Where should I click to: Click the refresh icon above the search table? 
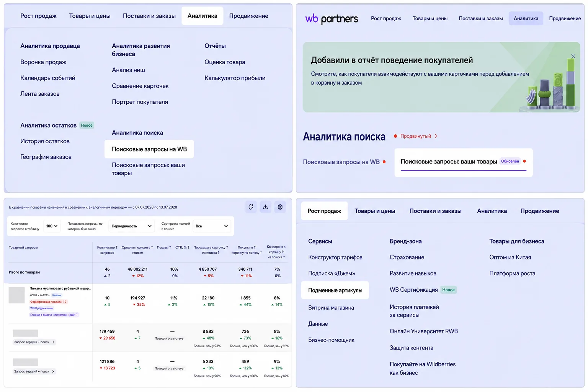(x=251, y=207)
